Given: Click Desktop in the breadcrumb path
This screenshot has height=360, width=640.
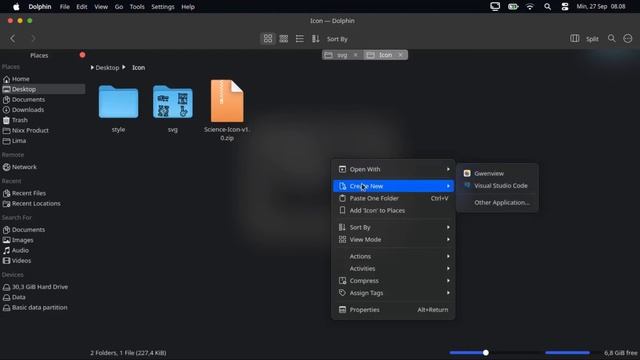Looking at the screenshot, I should tap(107, 68).
